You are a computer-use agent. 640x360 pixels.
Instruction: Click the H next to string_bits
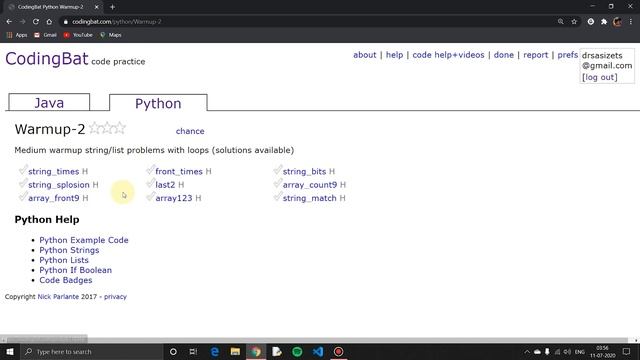[332, 171]
